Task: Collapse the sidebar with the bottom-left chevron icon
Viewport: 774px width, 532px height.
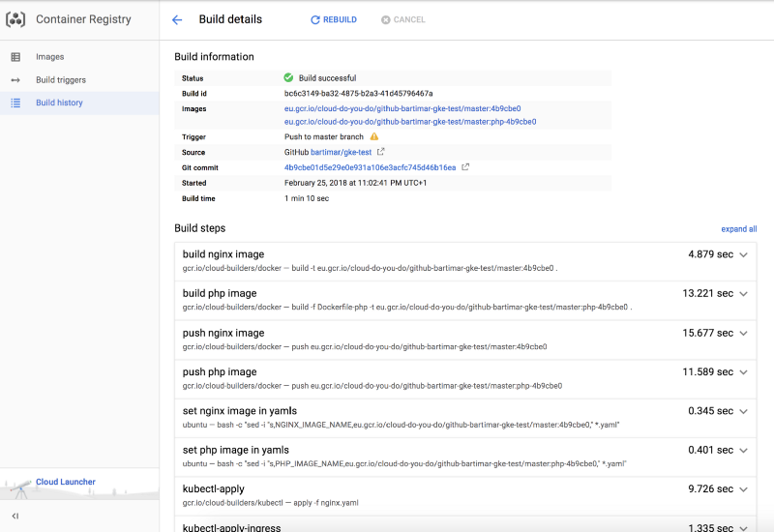Action: click(15, 516)
